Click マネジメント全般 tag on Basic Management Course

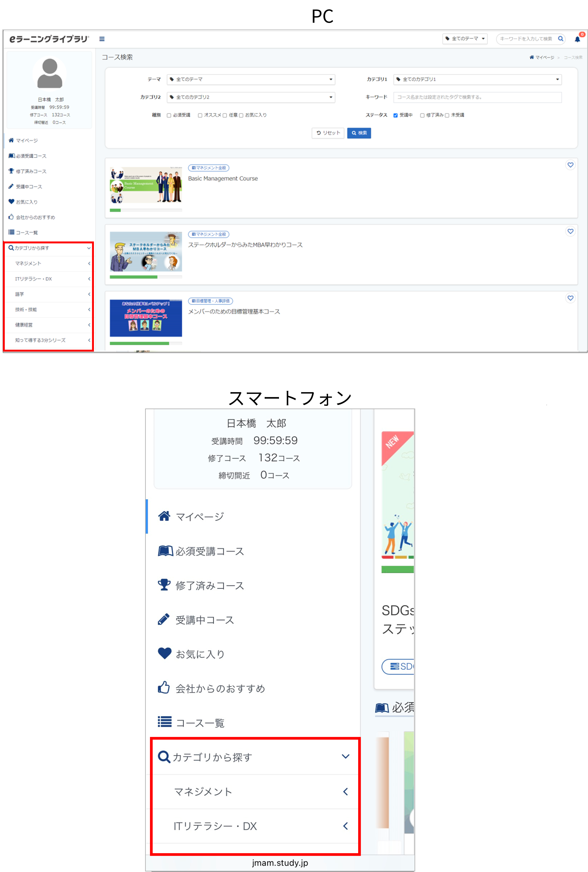pyautogui.click(x=208, y=168)
